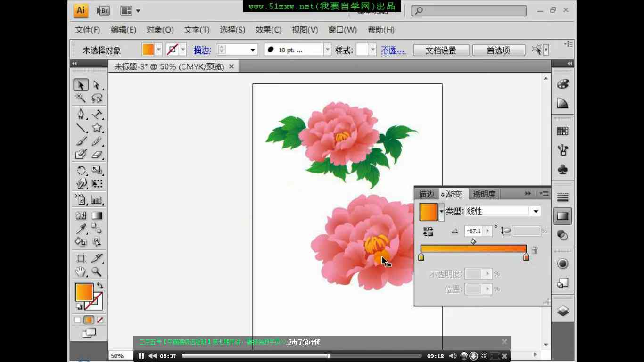The width and height of the screenshot is (644, 362).
Task: Click the 文档设置 button
Action: (441, 50)
